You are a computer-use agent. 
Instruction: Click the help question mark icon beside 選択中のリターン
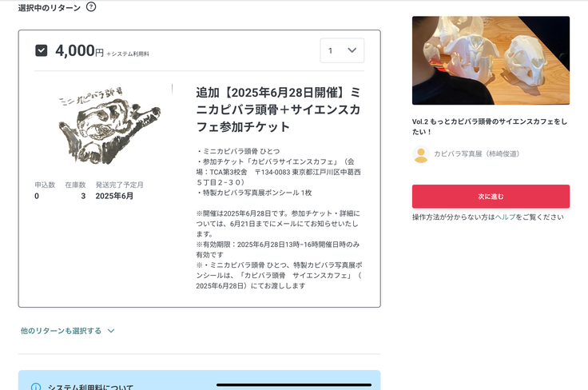click(x=91, y=6)
